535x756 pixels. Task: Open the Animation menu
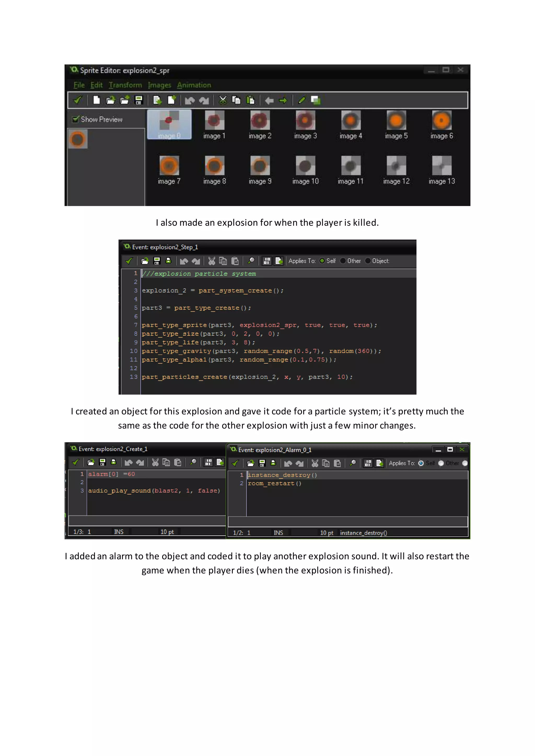click(194, 85)
